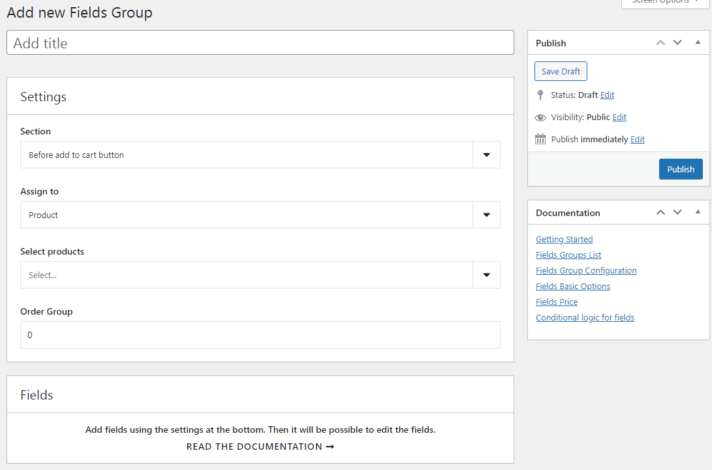This screenshot has width=712, height=470.
Task: Click the status pin icon
Action: click(x=540, y=95)
